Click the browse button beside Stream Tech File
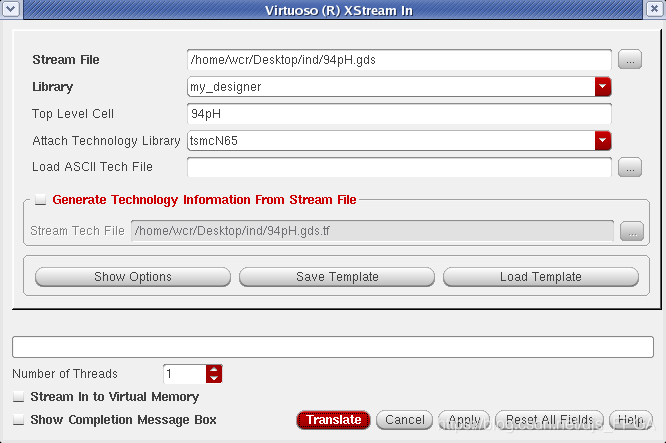This screenshot has width=666, height=443. [630, 231]
